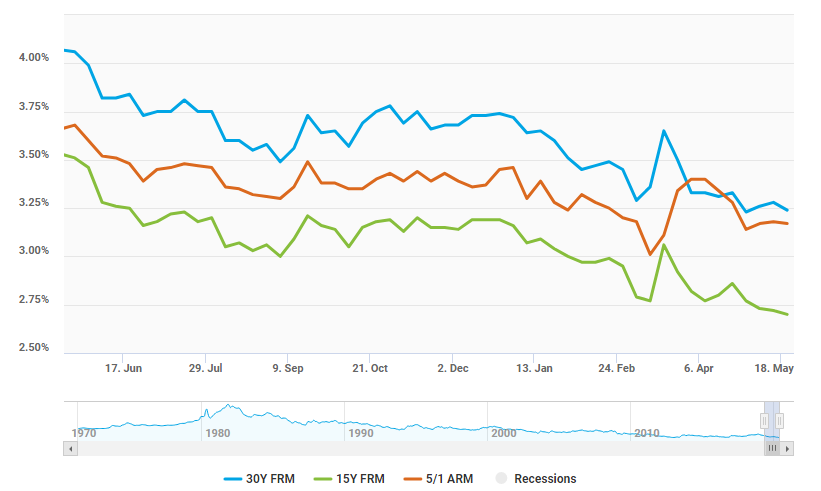
Task: Click the navigator scrollbar thumb grip
Action: tap(772, 449)
